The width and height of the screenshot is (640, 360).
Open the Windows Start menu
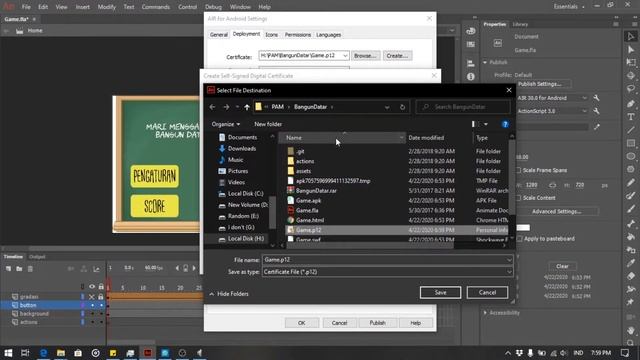(8, 353)
